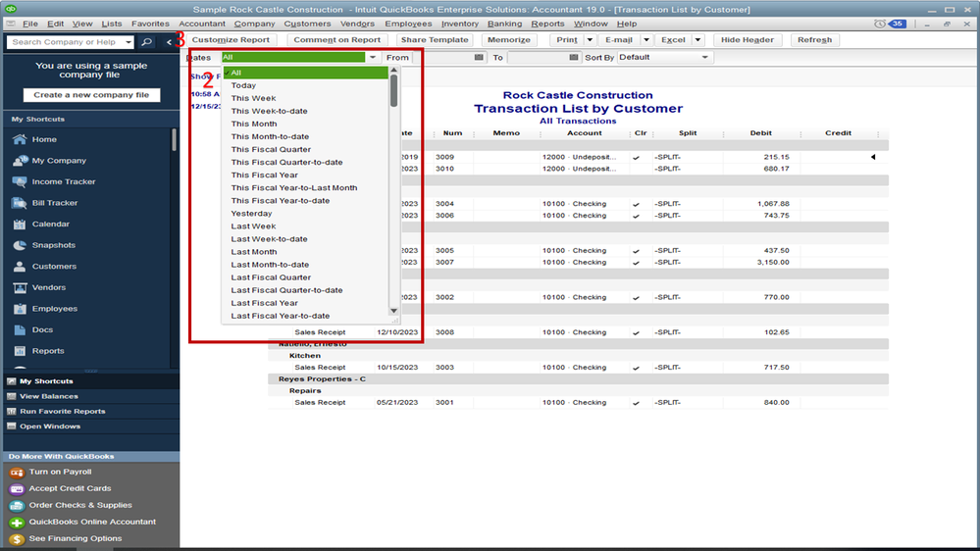Image resolution: width=980 pixels, height=551 pixels.
Task: Click the Excel button
Action: (673, 40)
